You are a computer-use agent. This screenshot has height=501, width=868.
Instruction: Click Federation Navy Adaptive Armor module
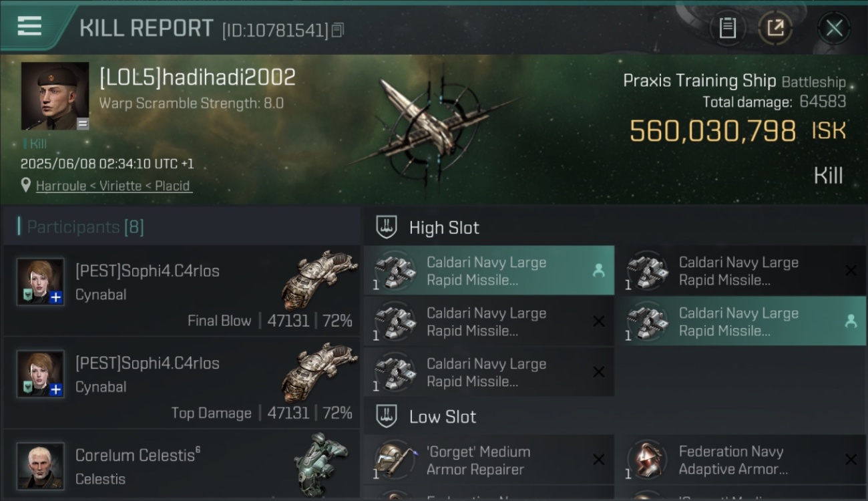pos(744,460)
